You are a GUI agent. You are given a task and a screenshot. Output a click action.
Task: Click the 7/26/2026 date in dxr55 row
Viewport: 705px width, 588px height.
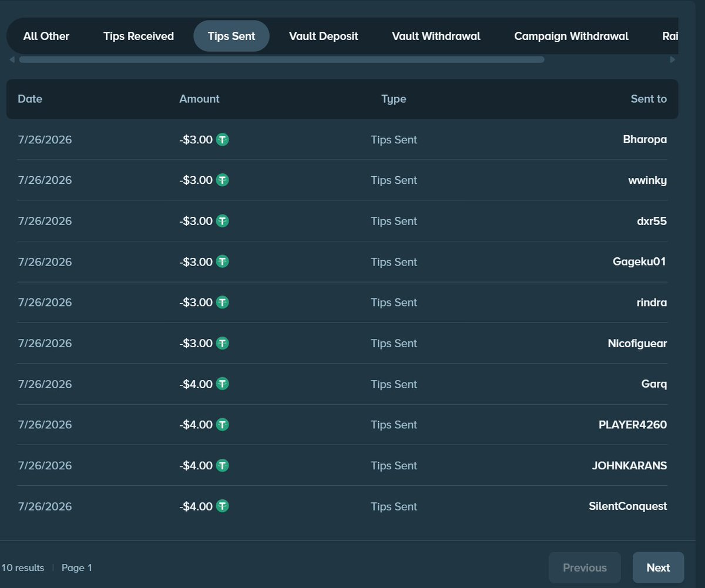(45, 221)
